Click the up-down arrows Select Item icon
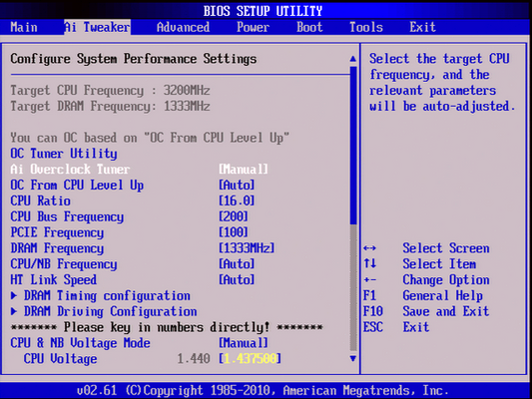 [369, 263]
